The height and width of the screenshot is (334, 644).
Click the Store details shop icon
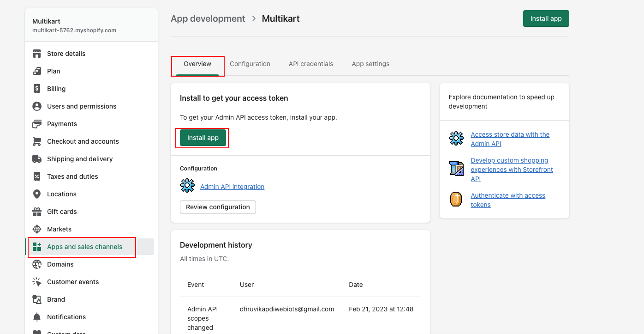37,54
